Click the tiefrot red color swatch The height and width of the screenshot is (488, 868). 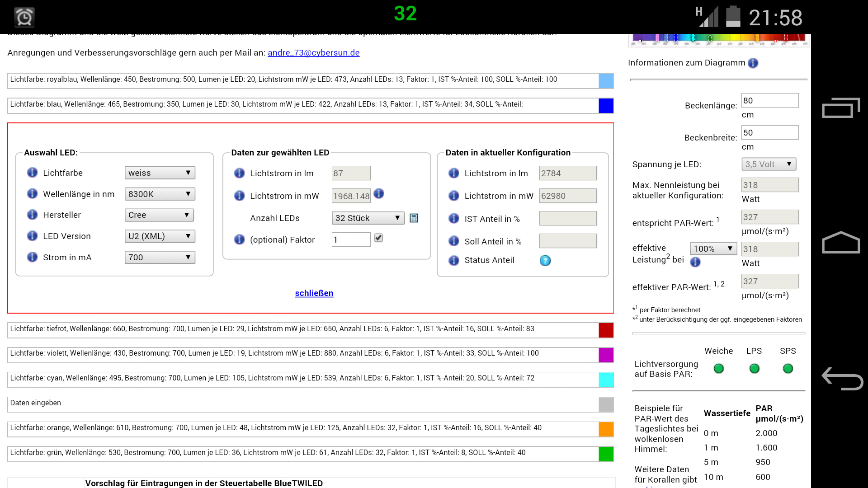(606, 330)
